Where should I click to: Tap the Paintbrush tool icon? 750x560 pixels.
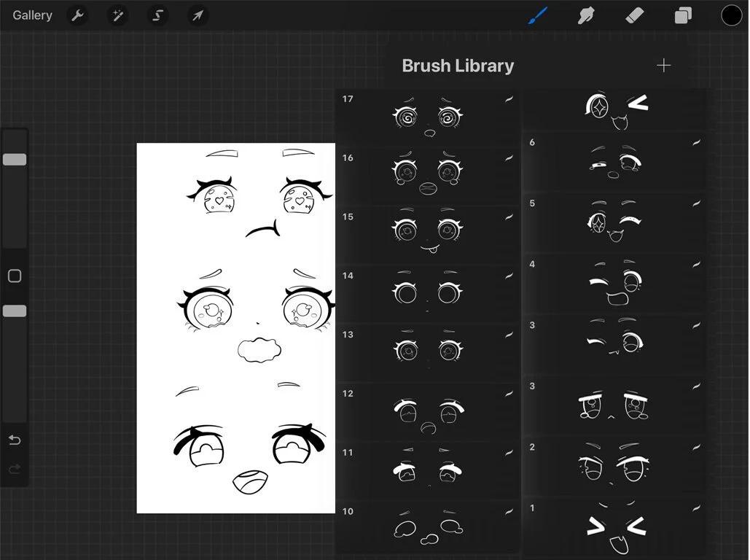click(538, 15)
